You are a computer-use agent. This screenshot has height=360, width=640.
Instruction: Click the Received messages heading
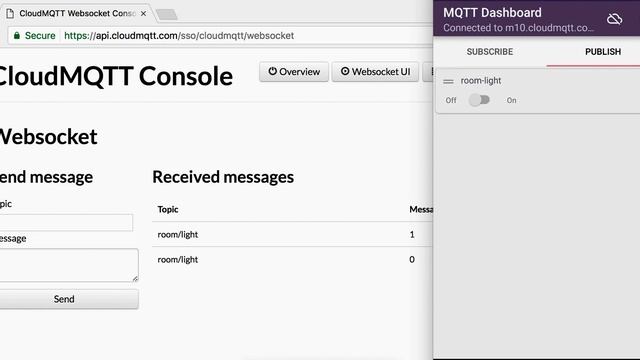[x=223, y=177]
